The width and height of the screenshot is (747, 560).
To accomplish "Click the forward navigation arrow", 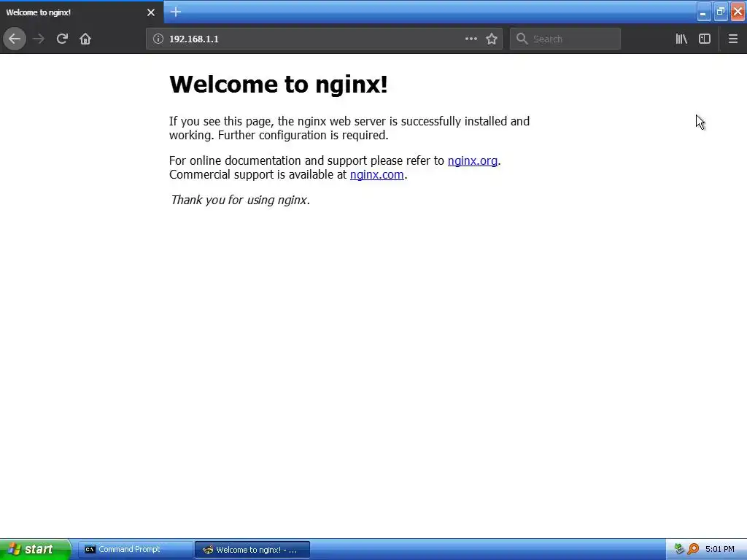I will (x=39, y=39).
